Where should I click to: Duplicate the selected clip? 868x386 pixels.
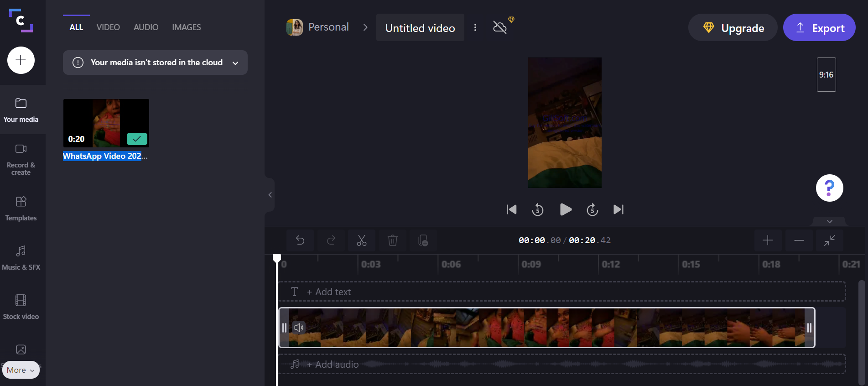point(423,240)
